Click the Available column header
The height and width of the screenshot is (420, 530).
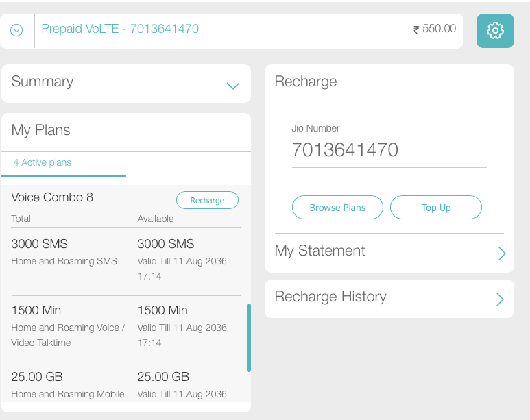(x=156, y=219)
